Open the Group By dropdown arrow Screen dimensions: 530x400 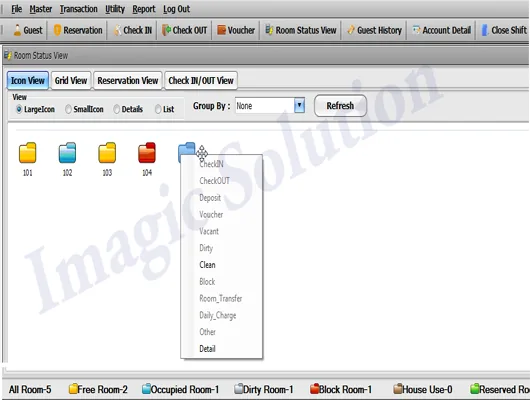[x=299, y=105]
